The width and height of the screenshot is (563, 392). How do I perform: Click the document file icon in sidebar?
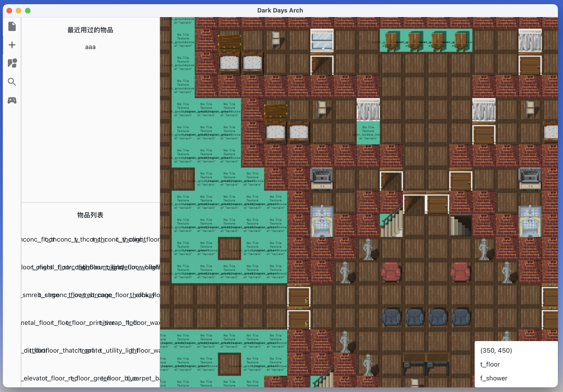12,26
